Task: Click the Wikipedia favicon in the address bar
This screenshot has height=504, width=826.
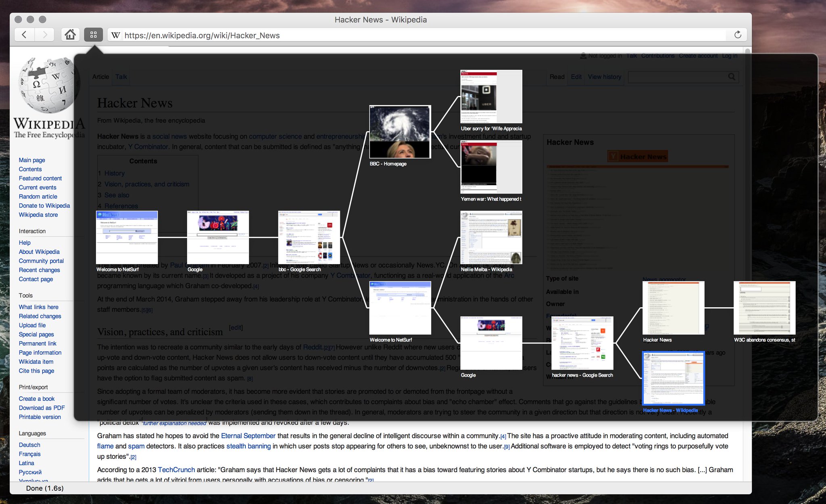Action: [116, 35]
